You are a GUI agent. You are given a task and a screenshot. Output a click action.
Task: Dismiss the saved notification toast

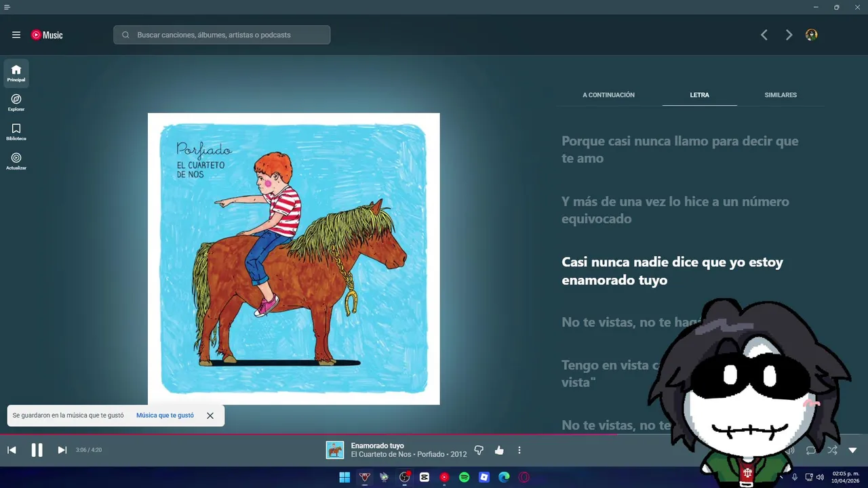coord(210,415)
